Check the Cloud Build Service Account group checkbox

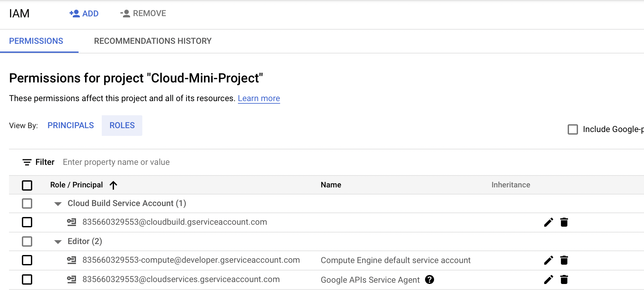(x=27, y=203)
